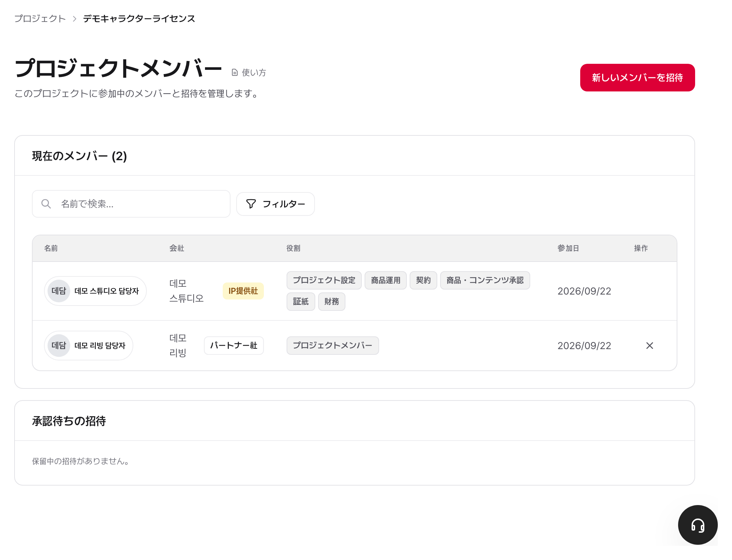Click the 現在のメンバー (2) heading
The width and height of the screenshot is (732, 560).
(79, 156)
